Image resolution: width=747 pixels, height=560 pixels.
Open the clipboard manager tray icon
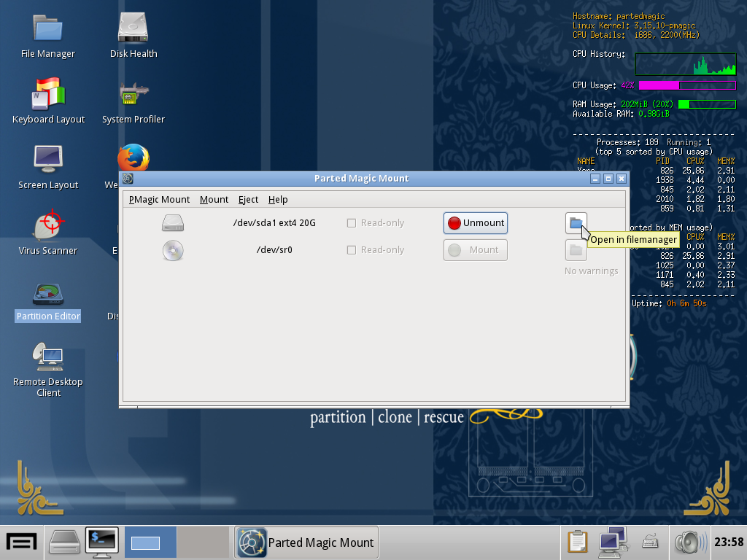[578, 542]
